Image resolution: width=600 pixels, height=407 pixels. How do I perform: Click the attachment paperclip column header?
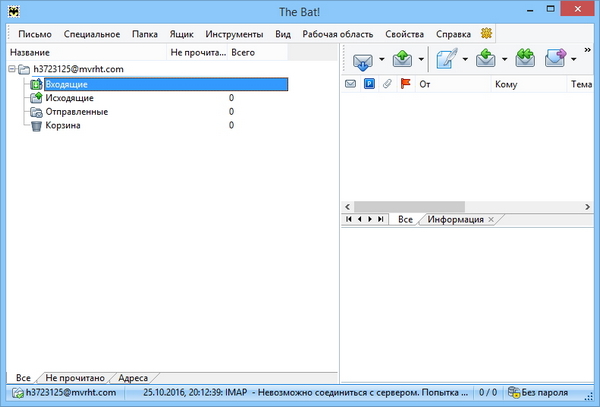(387, 85)
